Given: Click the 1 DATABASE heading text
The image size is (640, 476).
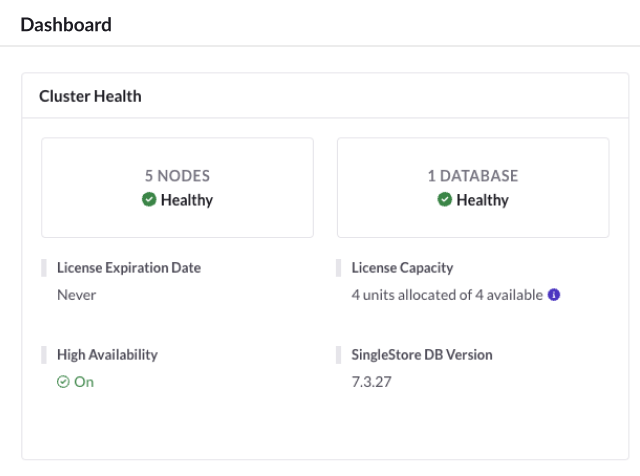Looking at the screenshot, I should click(473, 176).
